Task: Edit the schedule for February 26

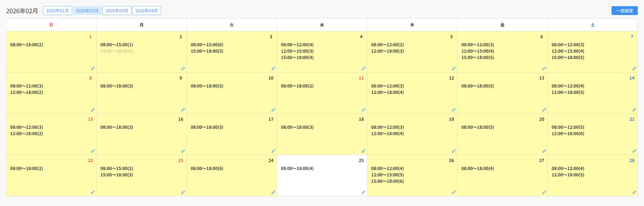Action: 454,192
